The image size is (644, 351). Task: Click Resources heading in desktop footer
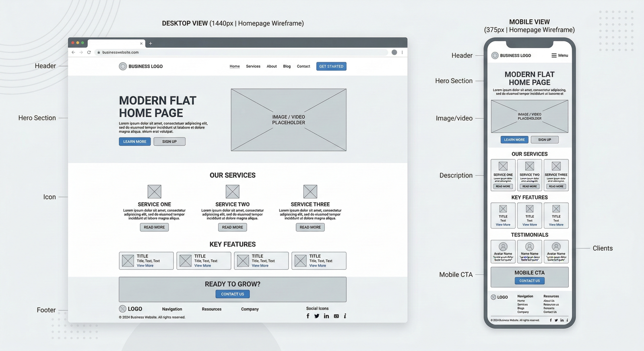point(212,309)
